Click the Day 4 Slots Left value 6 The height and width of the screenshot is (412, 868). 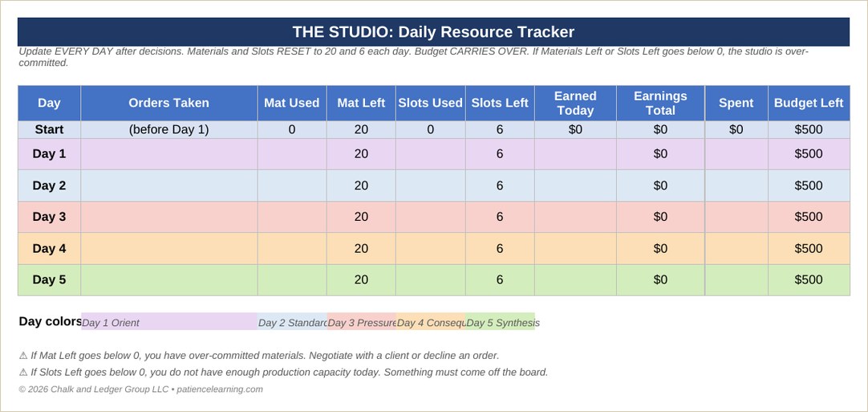coord(500,248)
